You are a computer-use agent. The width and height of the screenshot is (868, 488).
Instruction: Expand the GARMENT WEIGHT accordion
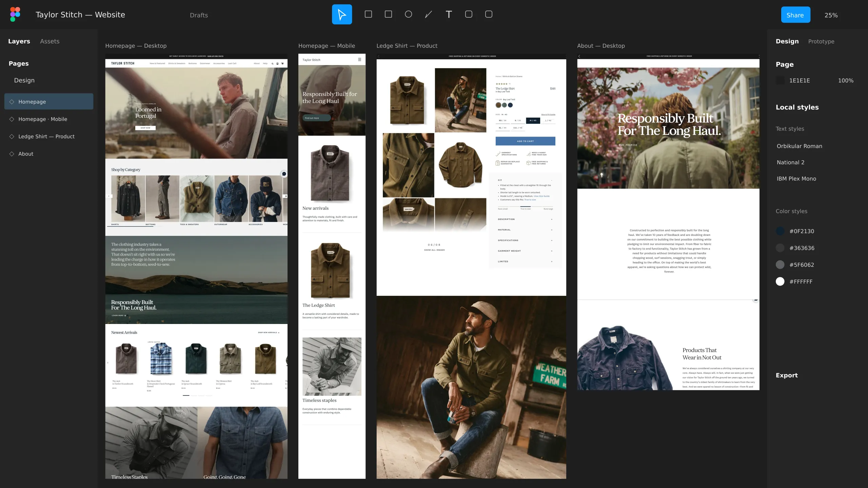(525, 251)
